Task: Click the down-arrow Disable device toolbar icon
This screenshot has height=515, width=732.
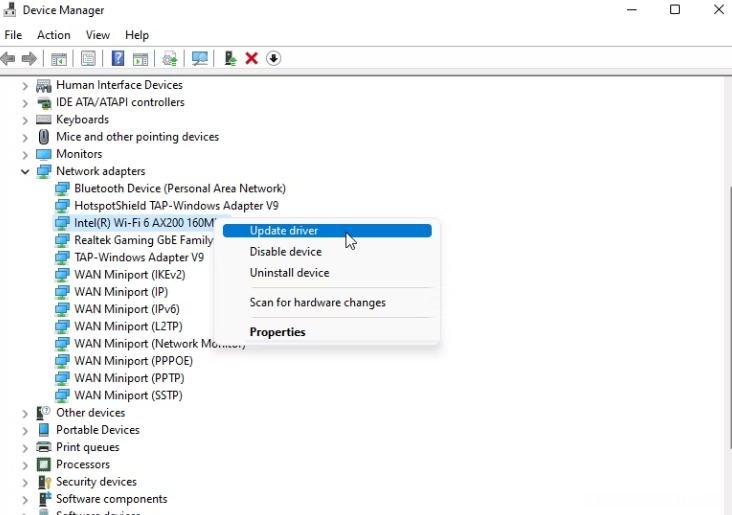Action: tap(274, 58)
